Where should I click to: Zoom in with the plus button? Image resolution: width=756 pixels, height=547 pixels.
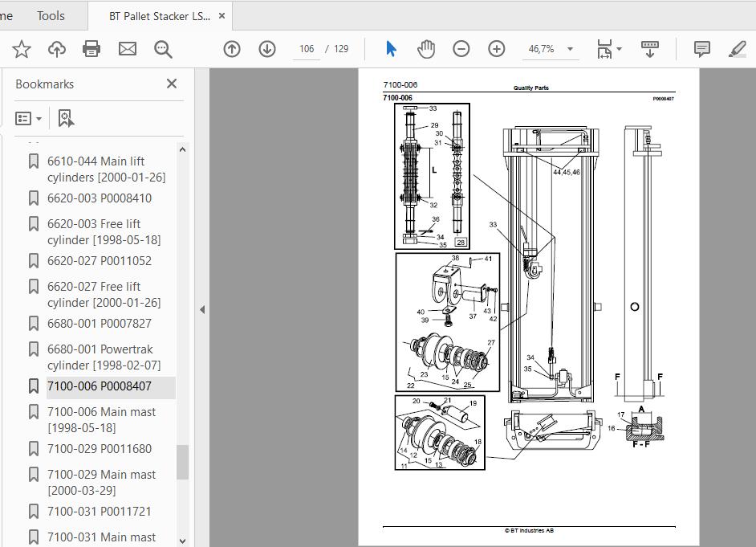coord(497,50)
